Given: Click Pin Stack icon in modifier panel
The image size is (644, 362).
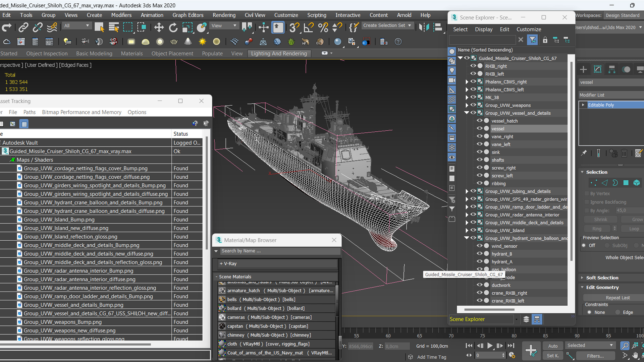Looking at the screenshot, I should point(584,153).
